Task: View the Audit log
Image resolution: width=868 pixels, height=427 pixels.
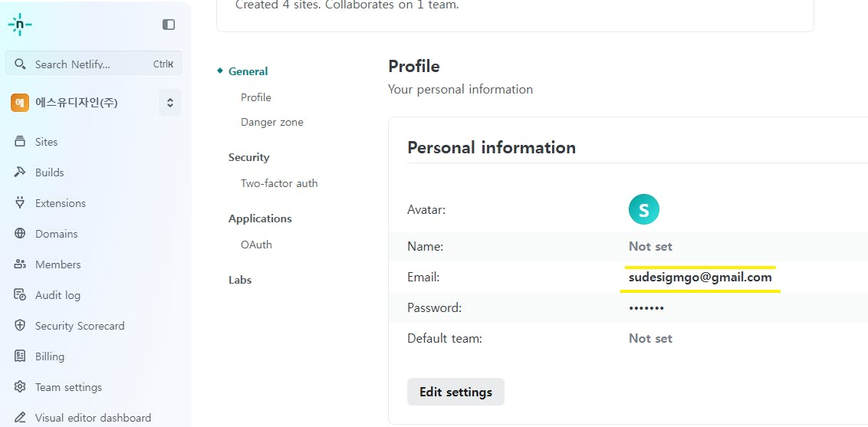Action: coord(58,295)
